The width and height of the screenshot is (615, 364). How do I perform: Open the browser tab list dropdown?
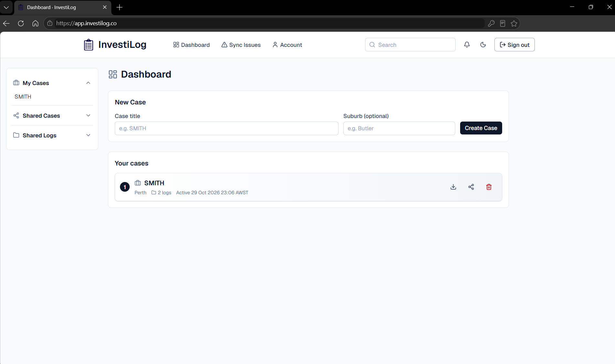(6, 7)
